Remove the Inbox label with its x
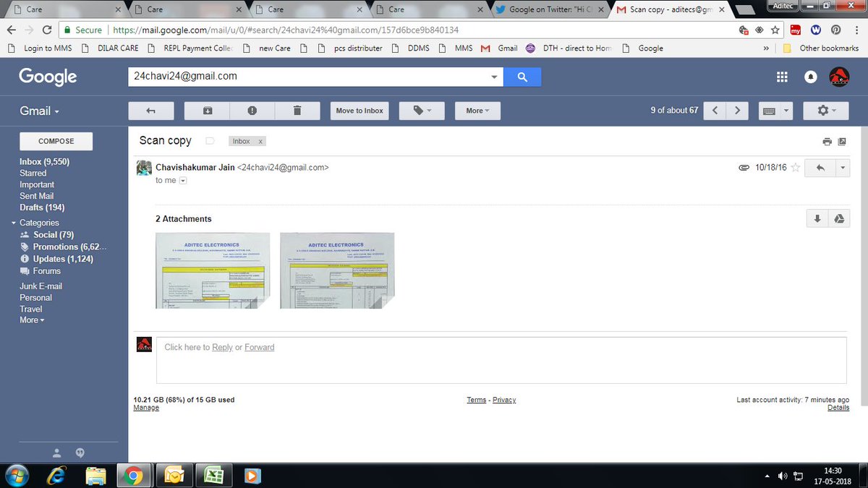The height and width of the screenshot is (488, 868). [261, 142]
